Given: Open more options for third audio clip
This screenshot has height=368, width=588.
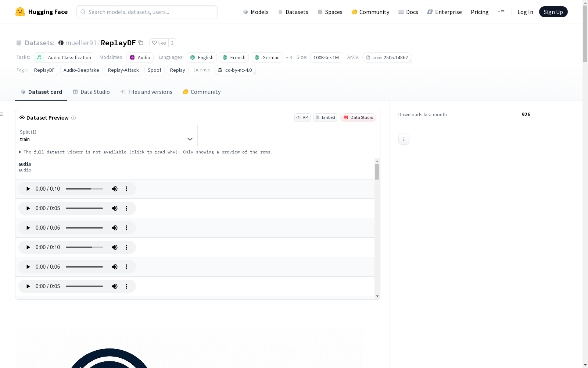Looking at the screenshot, I should (x=126, y=228).
